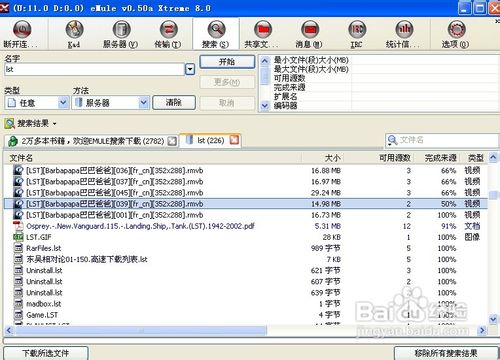Click the filter magnifier icon beside 文件名 box
Screen dimensions: 500x360
[x=392, y=140]
